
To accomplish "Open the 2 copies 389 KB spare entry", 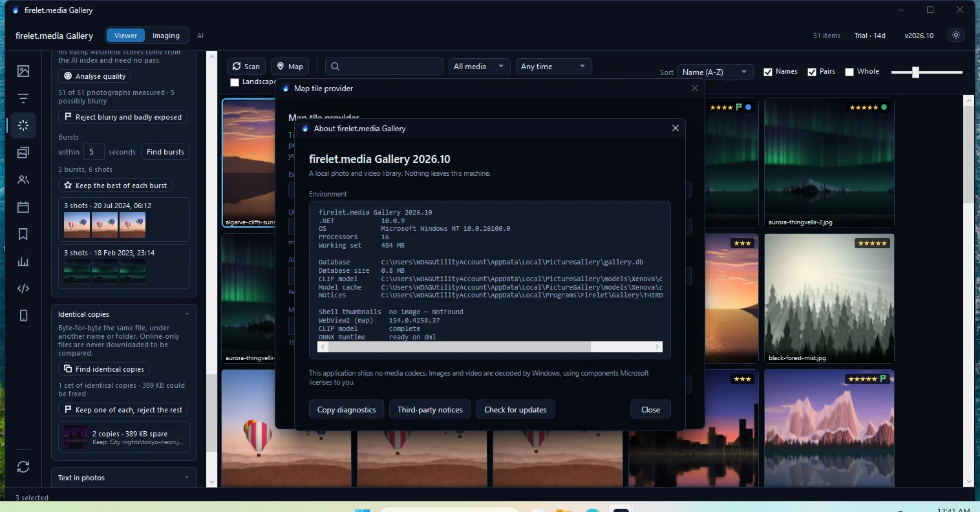I will coord(124,438).
